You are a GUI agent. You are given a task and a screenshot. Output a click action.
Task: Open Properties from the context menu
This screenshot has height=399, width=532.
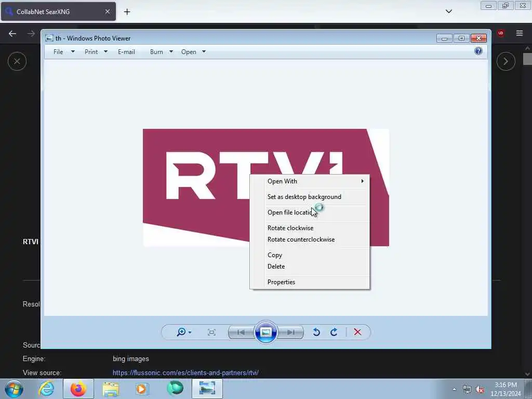tap(310, 282)
